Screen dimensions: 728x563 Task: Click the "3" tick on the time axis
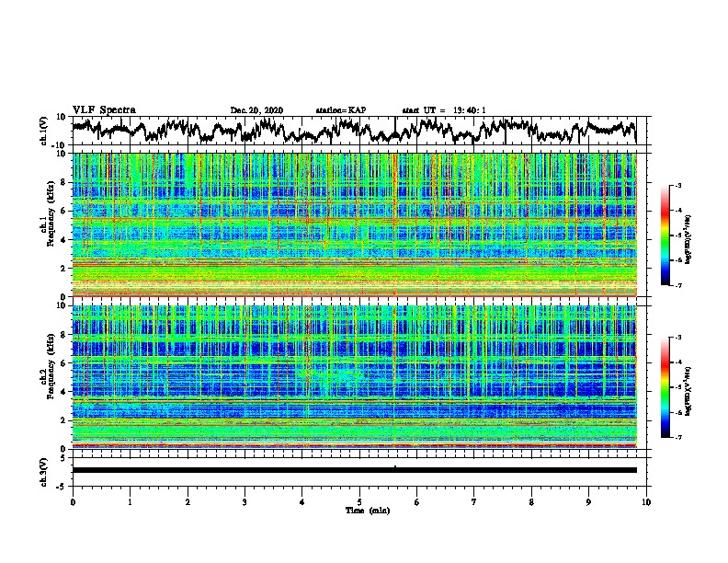[x=245, y=502]
